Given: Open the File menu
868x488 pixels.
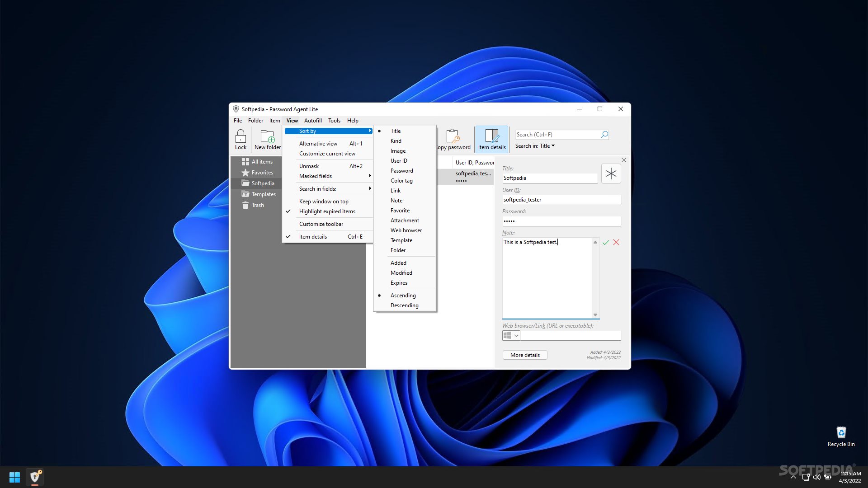Looking at the screenshot, I should 238,121.
